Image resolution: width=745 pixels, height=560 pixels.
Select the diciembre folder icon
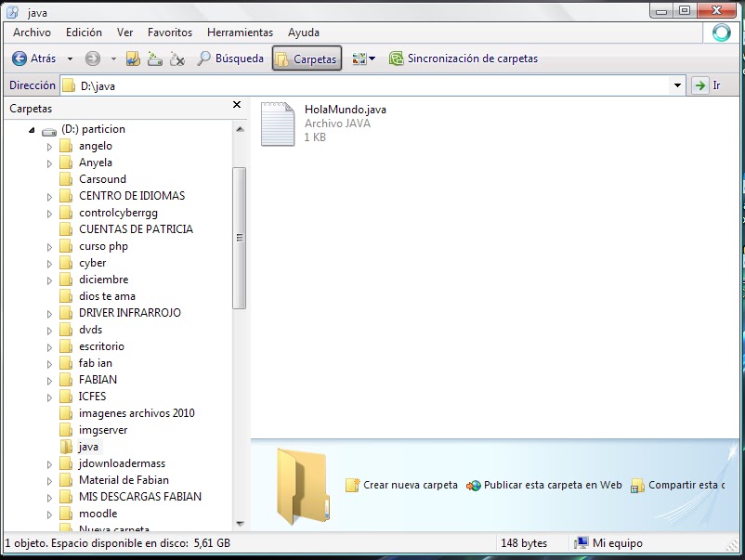[66, 280]
